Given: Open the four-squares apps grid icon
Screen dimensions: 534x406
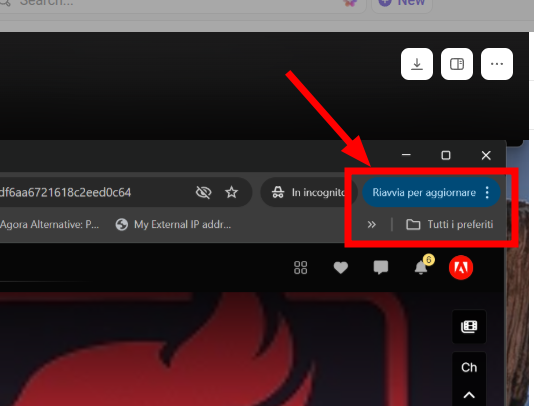Looking at the screenshot, I should (x=300, y=268).
